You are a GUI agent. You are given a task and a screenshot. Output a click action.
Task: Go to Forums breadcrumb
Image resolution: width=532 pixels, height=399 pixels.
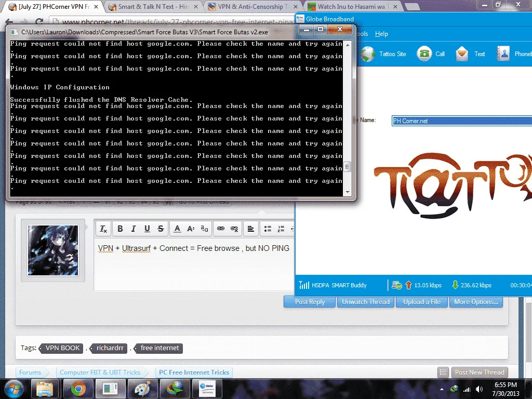pyautogui.click(x=30, y=372)
